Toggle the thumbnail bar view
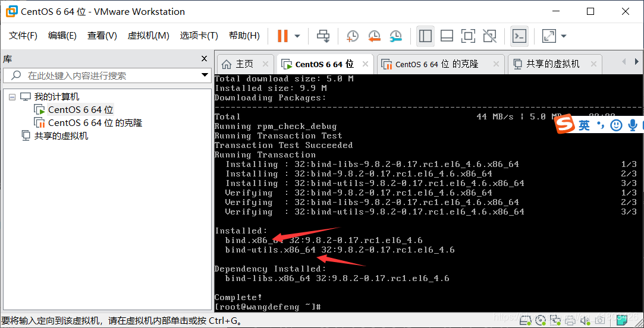 [447, 36]
